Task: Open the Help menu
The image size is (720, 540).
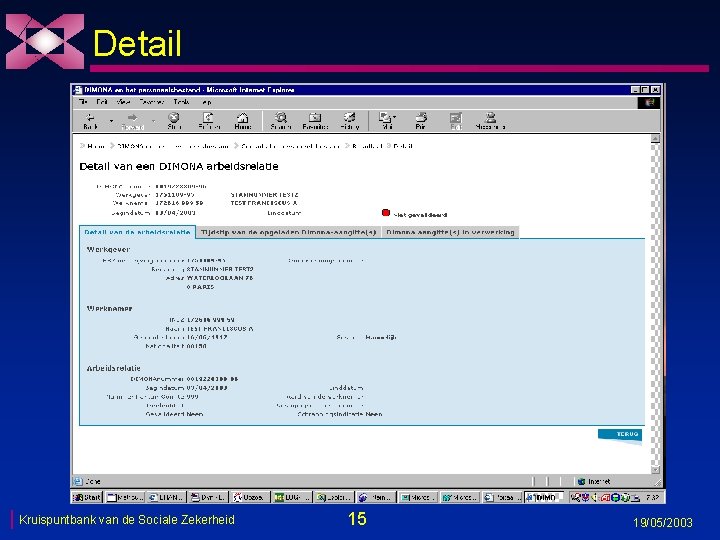Action: pyautogui.click(x=206, y=102)
